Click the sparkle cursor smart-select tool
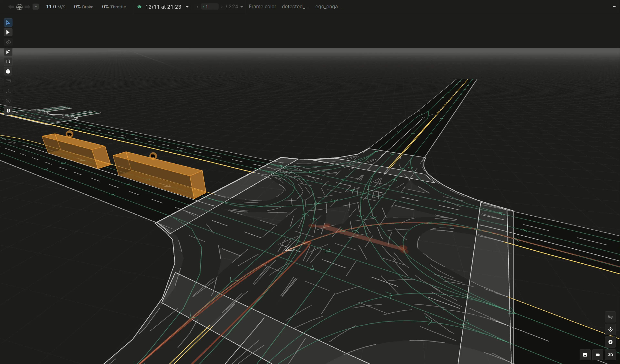 (x=8, y=52)
